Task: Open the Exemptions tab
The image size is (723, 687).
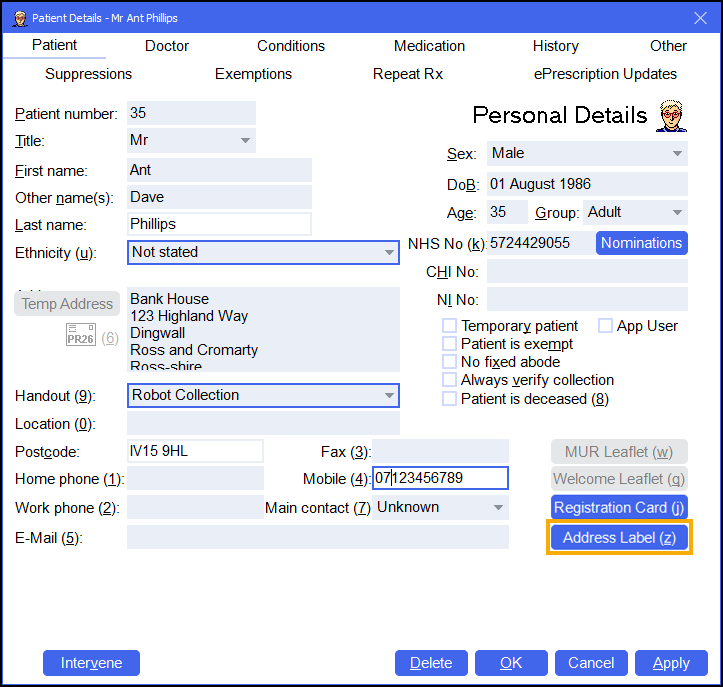Action: click(253, 74)
